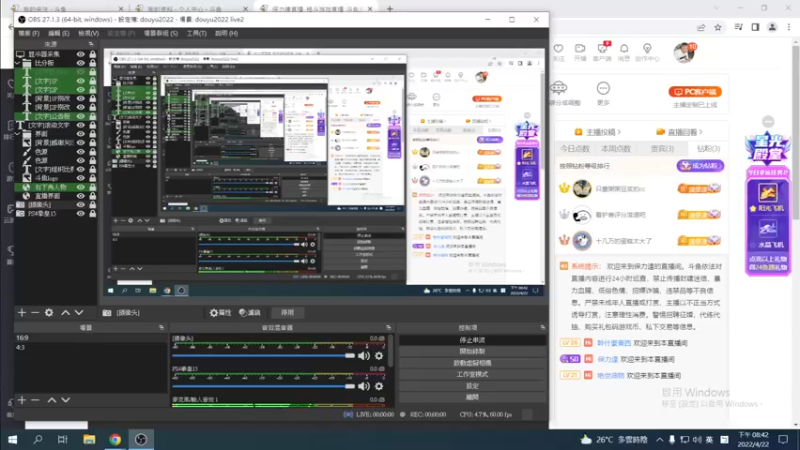Toggle visibility of 右下角人物 source

pyautogui.click(x=81, y=187)
